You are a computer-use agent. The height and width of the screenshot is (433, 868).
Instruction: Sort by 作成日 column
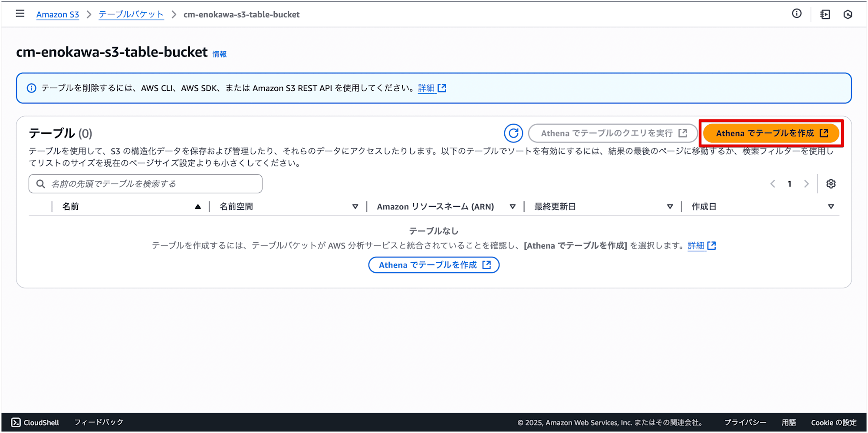tap(831, 207)
